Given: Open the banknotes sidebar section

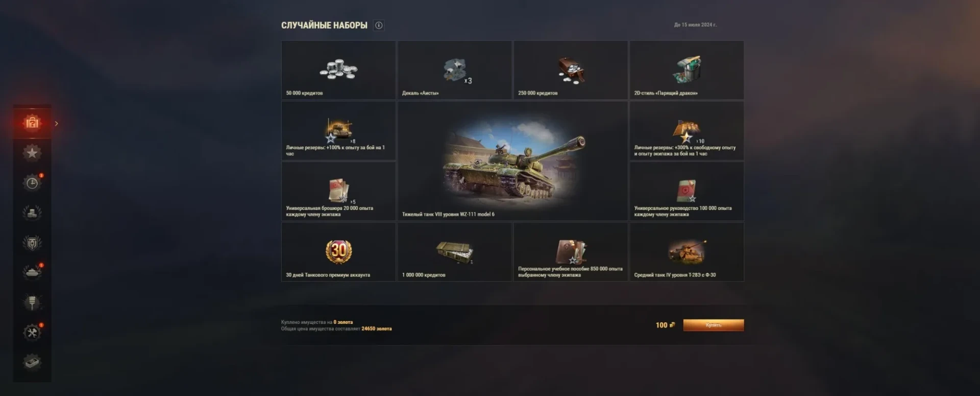Looking at the screenshot, I should coord(32,362).
